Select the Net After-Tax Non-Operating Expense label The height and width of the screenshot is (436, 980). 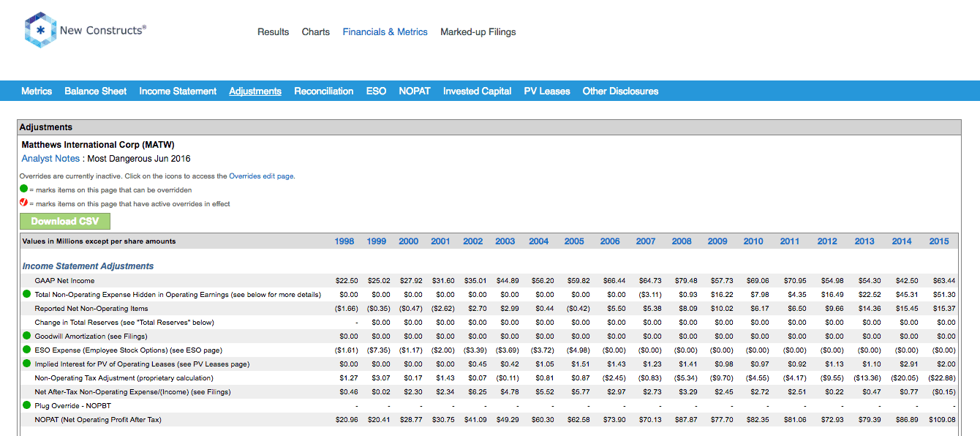coord(132,392)
